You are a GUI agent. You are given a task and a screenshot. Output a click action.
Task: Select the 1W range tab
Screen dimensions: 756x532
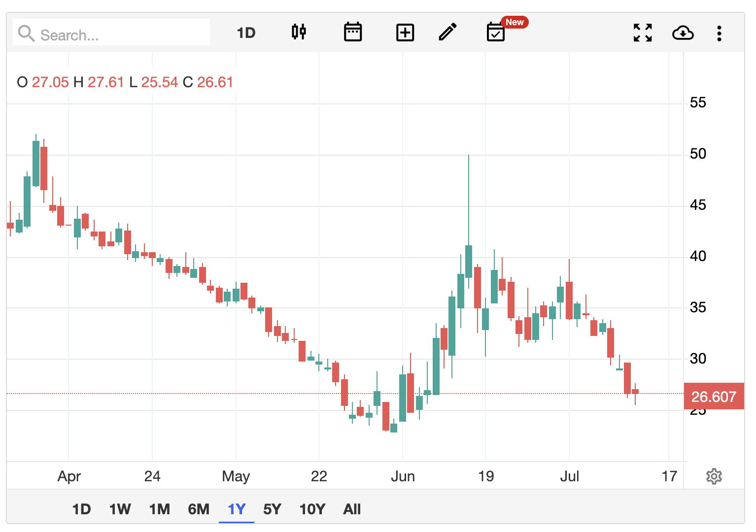(120, 509)
